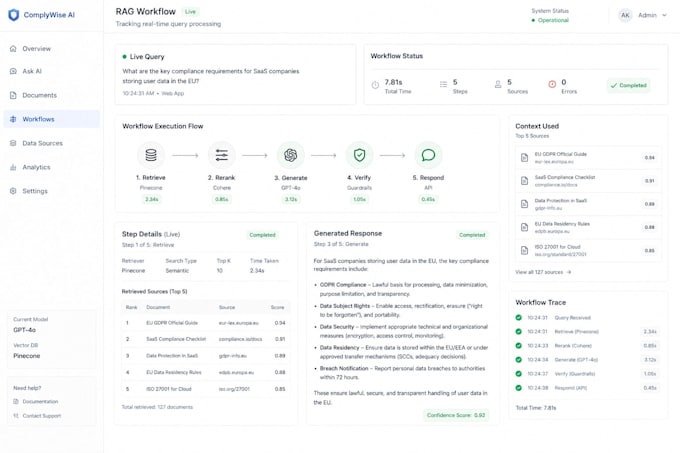Open the Overview page in sidebar
Viewport: 680px width, 453px height.
(x=52, y=49)
